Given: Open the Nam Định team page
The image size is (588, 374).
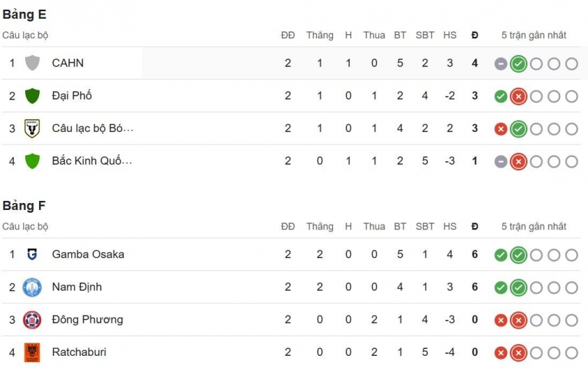Looking at the screenshot, I should (x=77, y=287).
